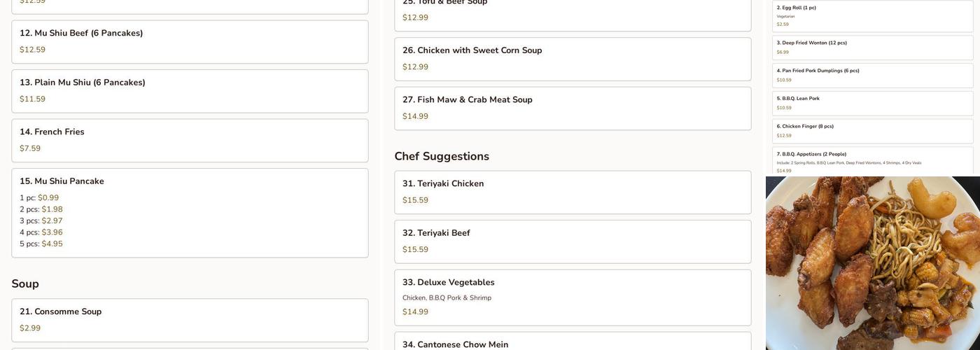Select 5. B.B.Q. Lean Pork preview item

(x=872, y=103)
